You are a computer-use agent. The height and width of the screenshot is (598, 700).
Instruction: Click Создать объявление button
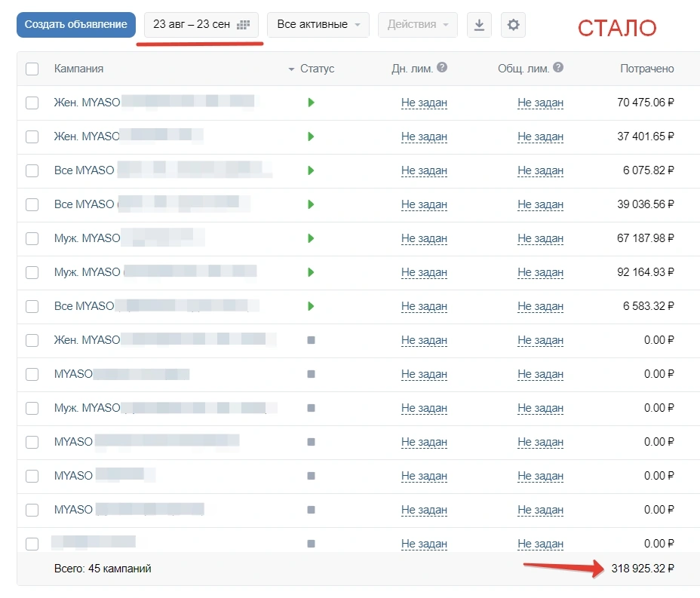click(x=76, y=25)
